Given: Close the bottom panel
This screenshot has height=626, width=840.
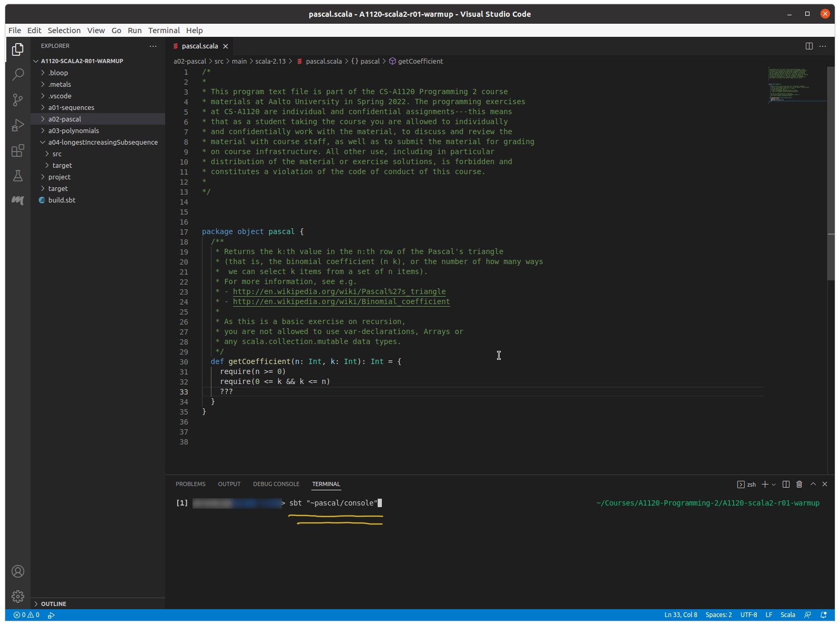Looking at the screenshot, I should tap(825, 484).
